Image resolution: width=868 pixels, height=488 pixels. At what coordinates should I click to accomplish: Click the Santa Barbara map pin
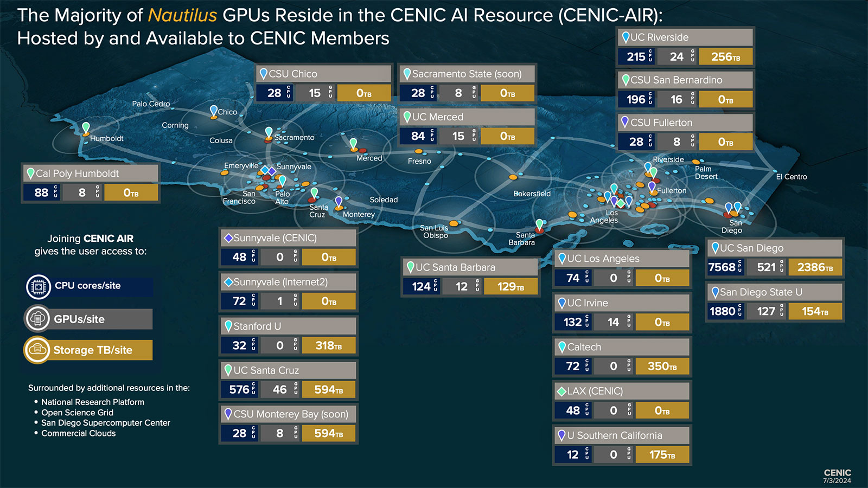coord(539,224)
